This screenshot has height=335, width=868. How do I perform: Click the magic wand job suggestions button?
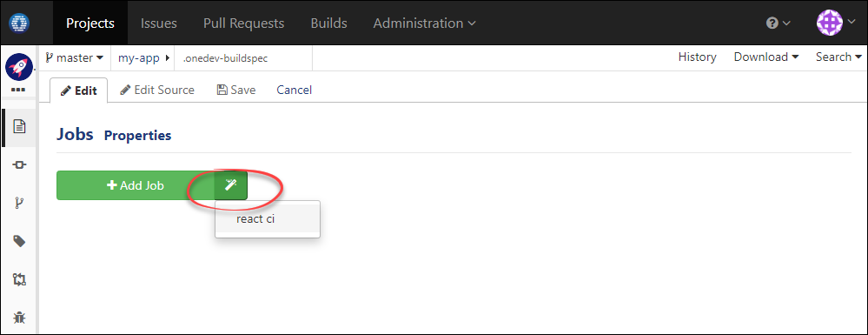[x=231, y=185]
